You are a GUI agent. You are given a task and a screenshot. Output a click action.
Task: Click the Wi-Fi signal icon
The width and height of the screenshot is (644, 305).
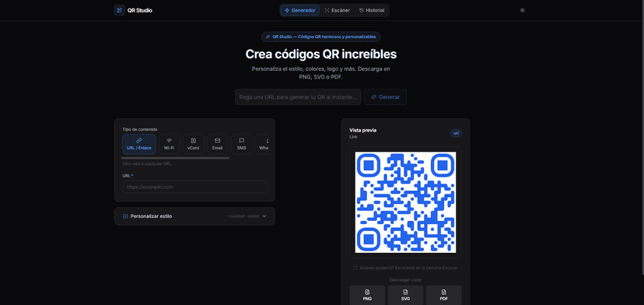coord(170,141)
